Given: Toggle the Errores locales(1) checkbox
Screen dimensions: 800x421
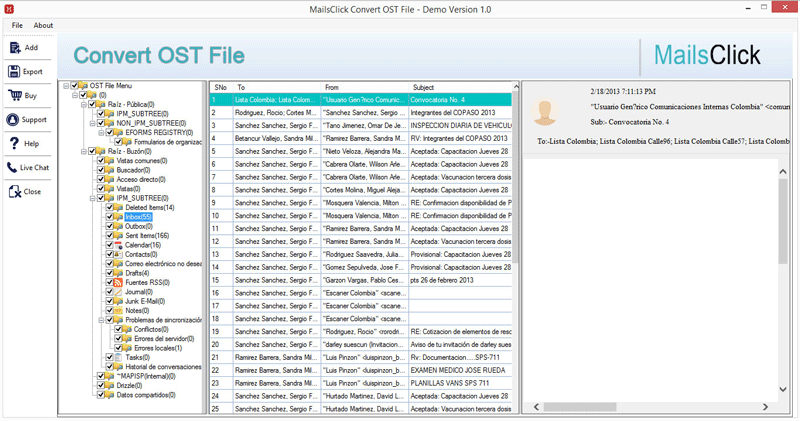Looking at the screenshot, I should 118,348.
